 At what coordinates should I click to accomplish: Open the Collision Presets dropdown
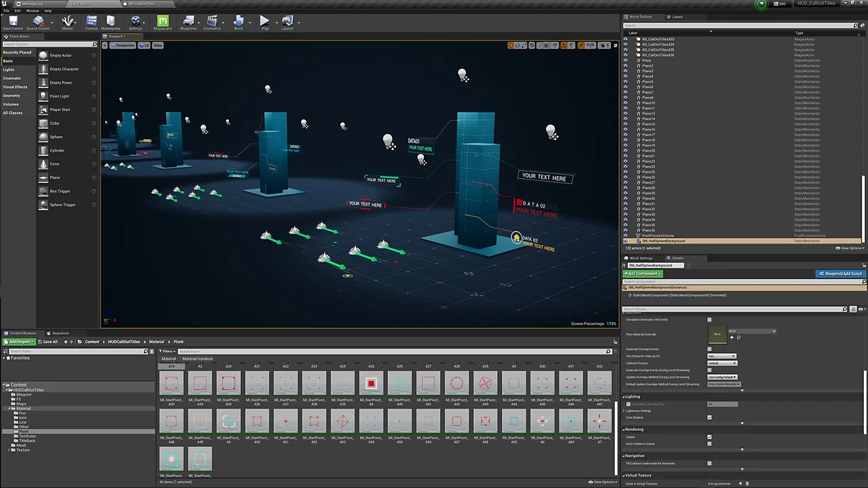(x=722, y=363)
